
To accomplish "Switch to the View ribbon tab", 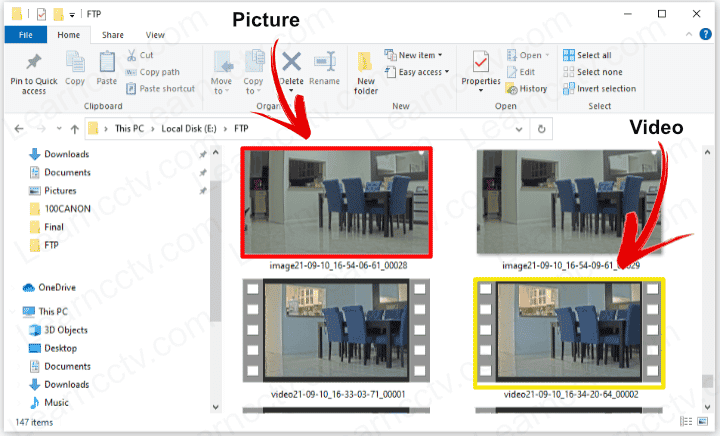I will pyautogui.click(x=155, y=35).
